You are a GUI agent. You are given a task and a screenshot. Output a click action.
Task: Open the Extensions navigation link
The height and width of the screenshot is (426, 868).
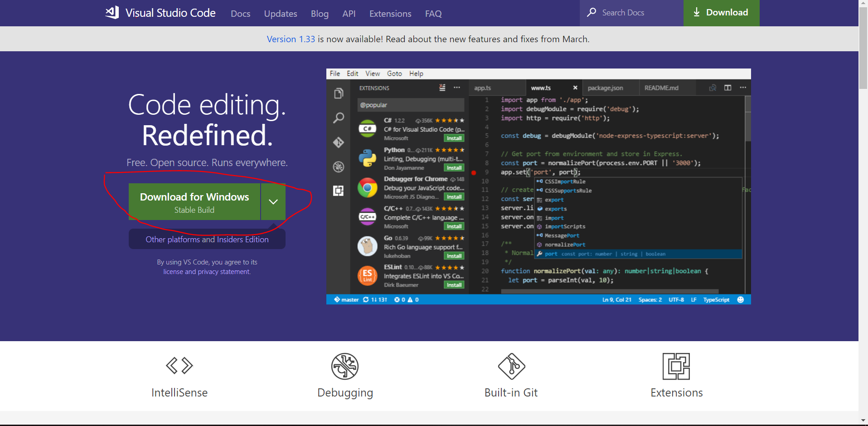coord(390,14)
